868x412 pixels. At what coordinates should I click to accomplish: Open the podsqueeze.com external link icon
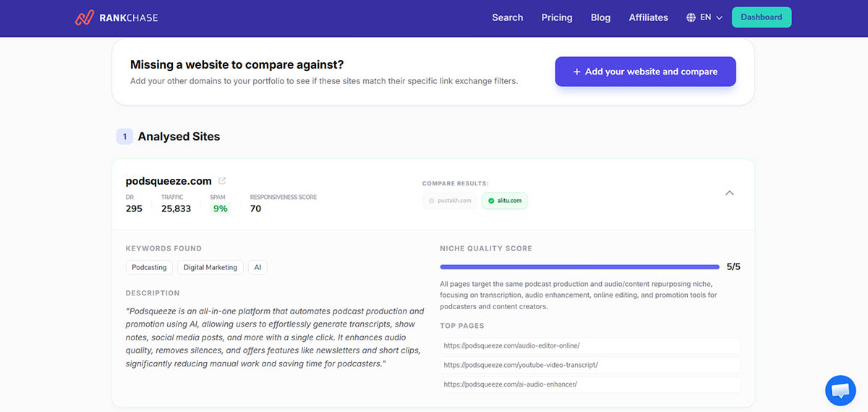pos(222,181)
